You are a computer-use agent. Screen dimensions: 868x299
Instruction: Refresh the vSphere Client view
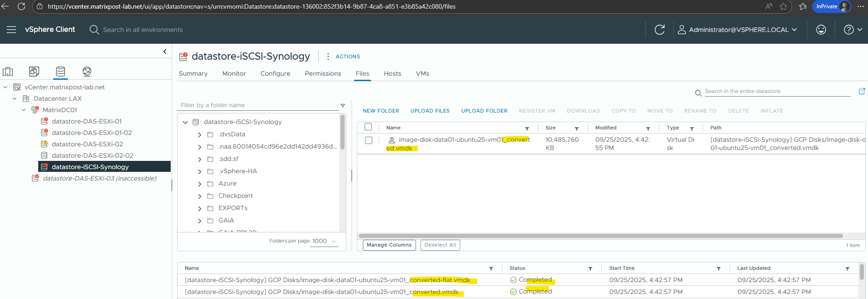point(660,30)
